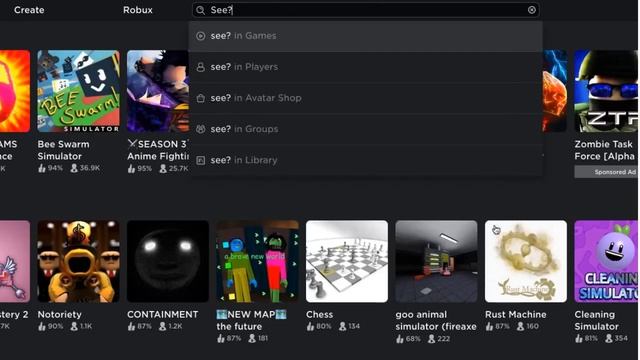Click the Games play icon in suggestions
The height and width of the screenshot is (360, 640).
[x=200, y=36]
